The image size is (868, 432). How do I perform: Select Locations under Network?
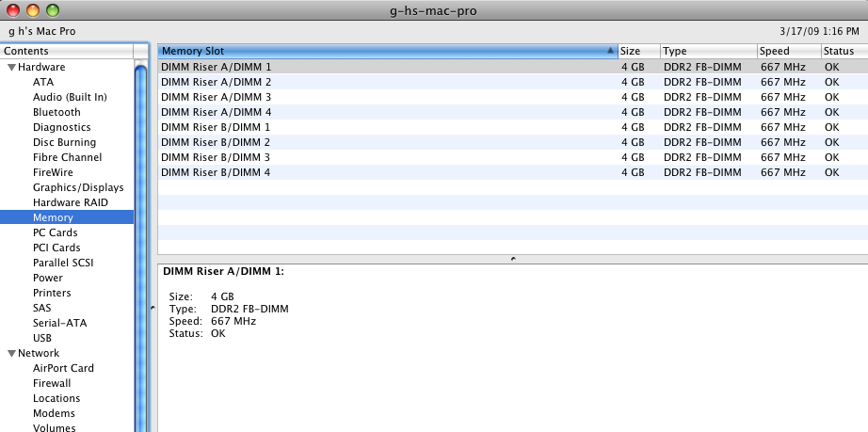[x=56, y=398]
